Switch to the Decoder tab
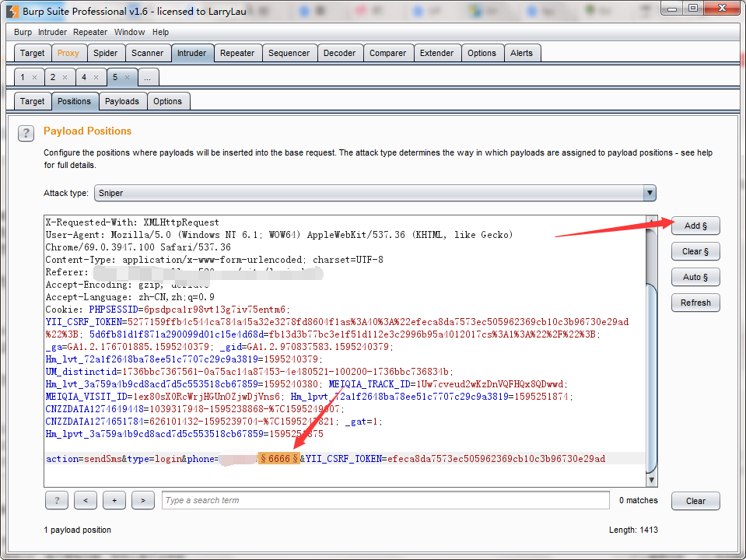Image resolution: width=746 pixels, height=560 pixels. click(x=339, y=53)
